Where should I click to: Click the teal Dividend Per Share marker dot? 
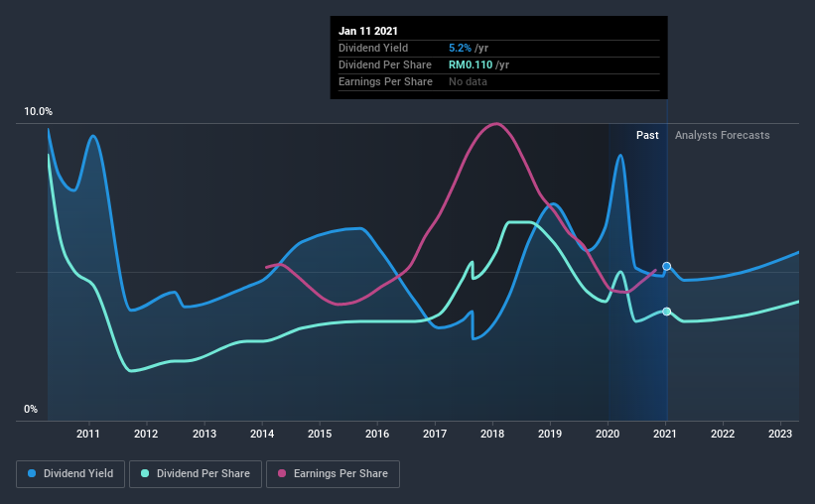pos(666,312)
